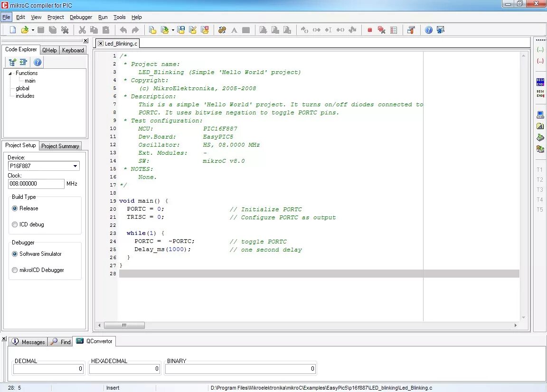Close the Led_Blinking.c tab with its X
The width and height of the screenshot is (547, 392).
[101, 44]
